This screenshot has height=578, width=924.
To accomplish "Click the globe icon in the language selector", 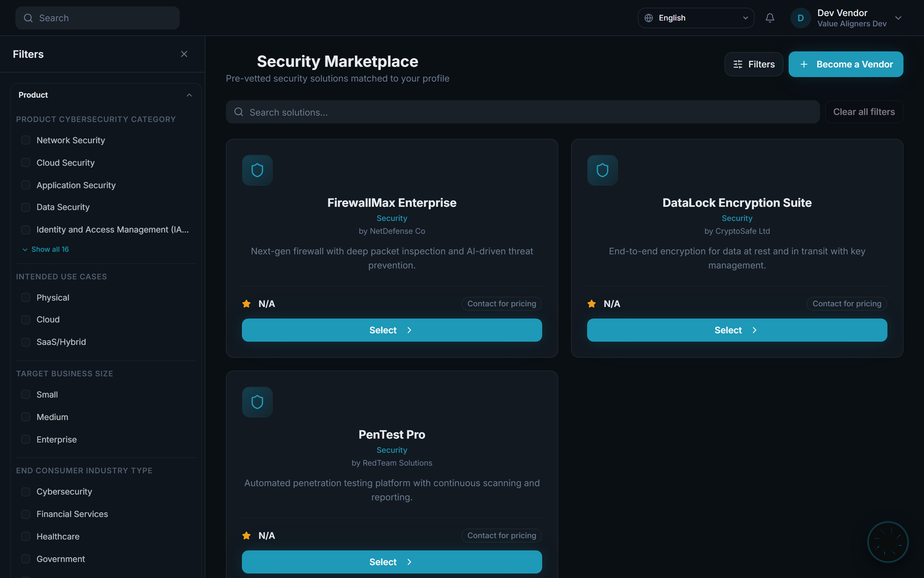I will (649, 18).
